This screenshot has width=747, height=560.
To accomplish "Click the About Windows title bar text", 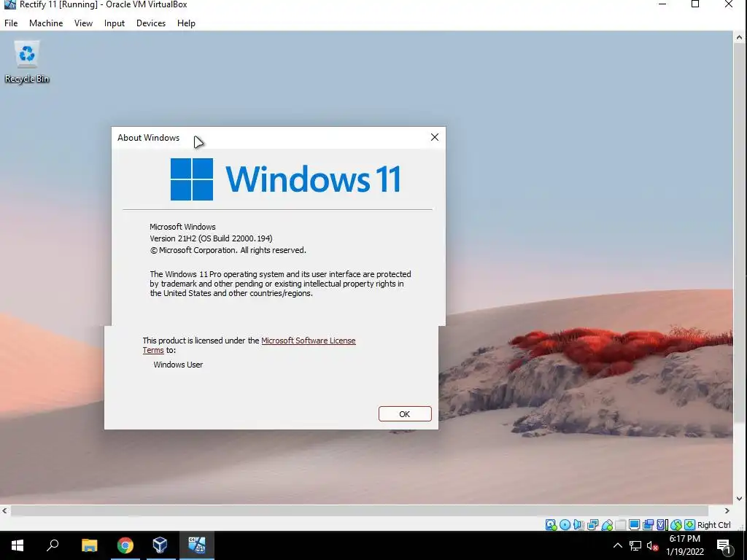I will pos(148,138).
